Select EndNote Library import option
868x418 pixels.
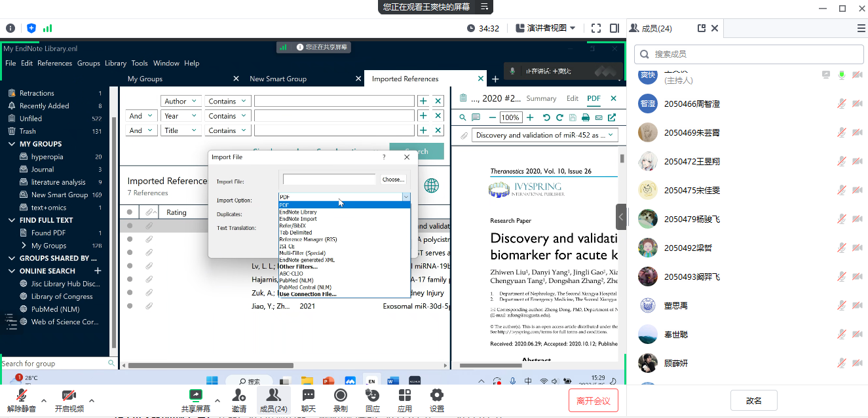pos(298,212)
